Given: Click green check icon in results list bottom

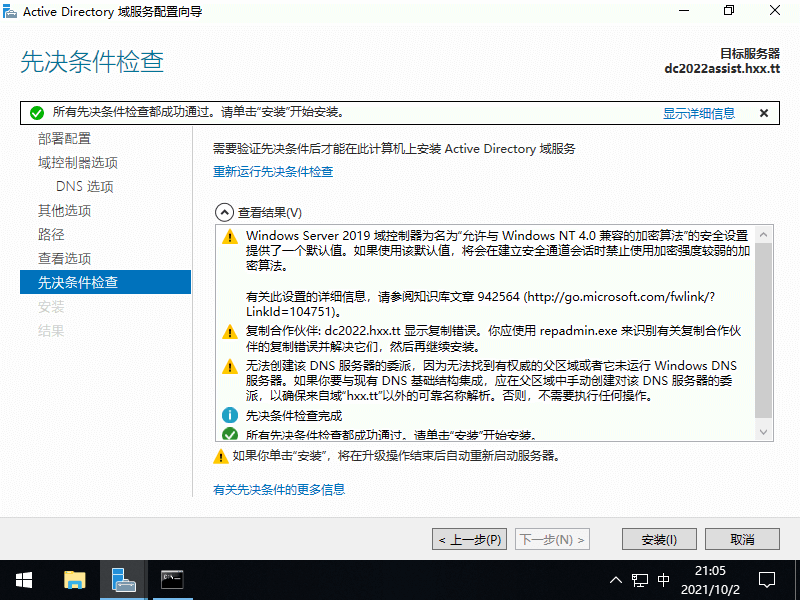Looking at the screenshot, I should point(230,434).
